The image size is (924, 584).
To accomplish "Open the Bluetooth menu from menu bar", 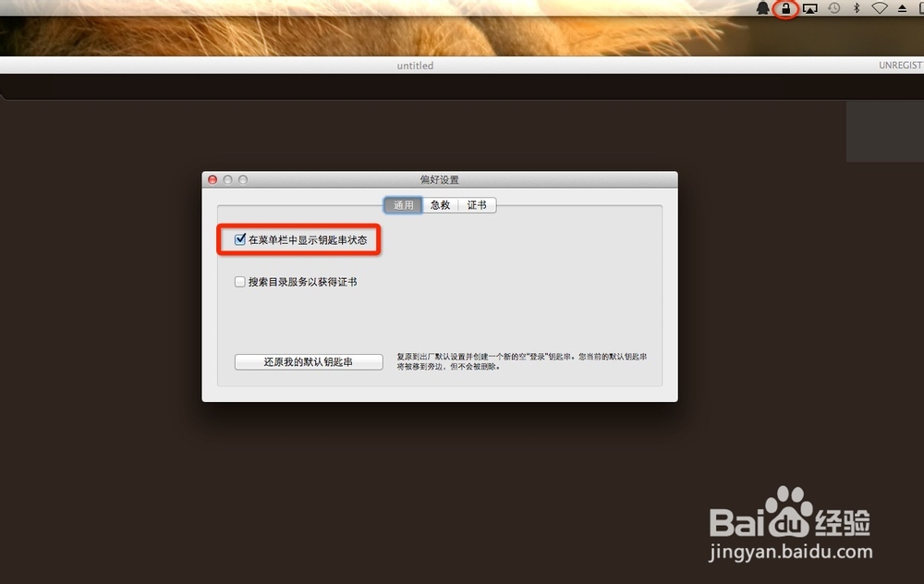I will pos(857,8).
